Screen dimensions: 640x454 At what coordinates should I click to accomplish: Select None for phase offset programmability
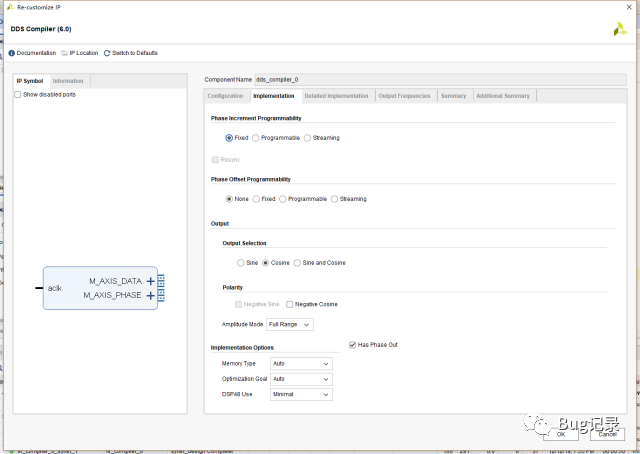click(x=229, y=199)
